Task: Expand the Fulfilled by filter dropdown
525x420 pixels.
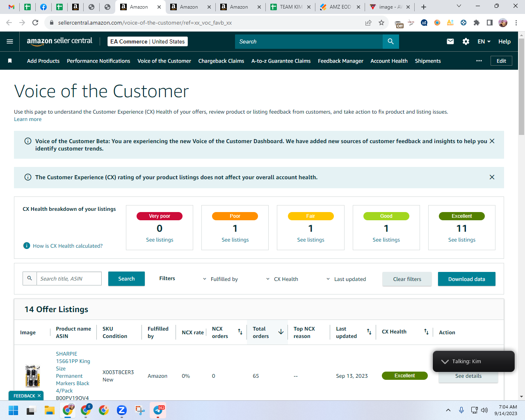Action: [x=220, y=279]
